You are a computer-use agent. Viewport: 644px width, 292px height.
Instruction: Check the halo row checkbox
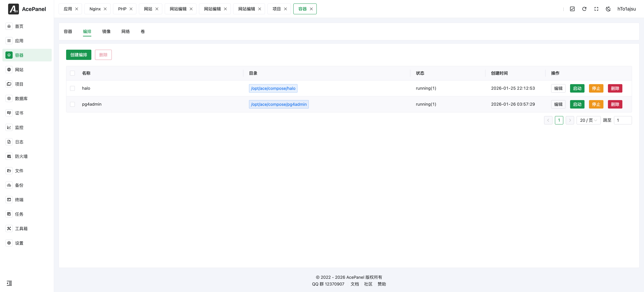[73, 88]
